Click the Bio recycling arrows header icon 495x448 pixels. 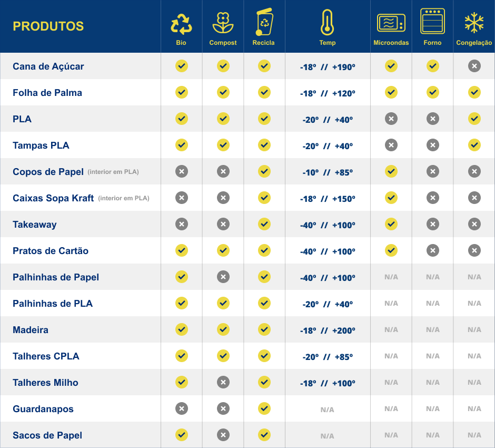click(181, 24)
